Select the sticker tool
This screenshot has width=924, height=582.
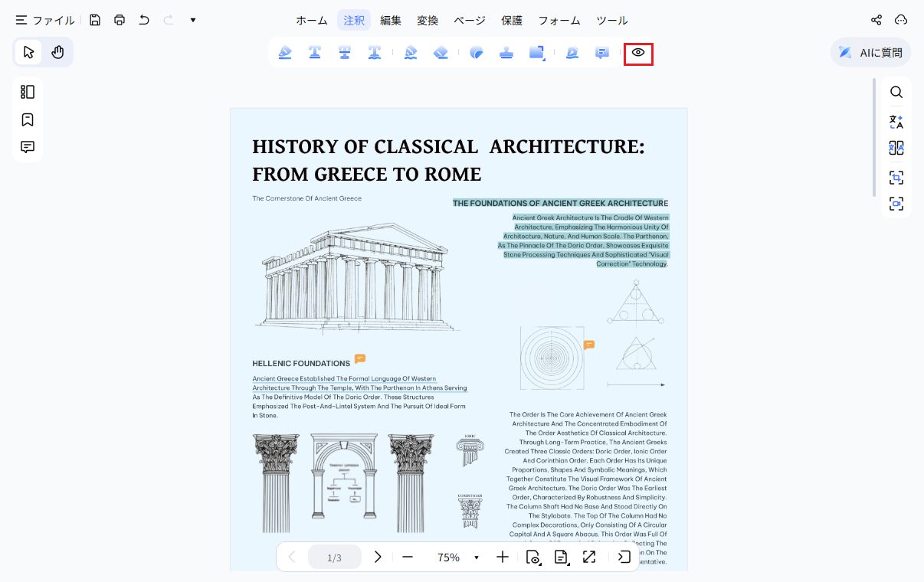coord(477,53)
